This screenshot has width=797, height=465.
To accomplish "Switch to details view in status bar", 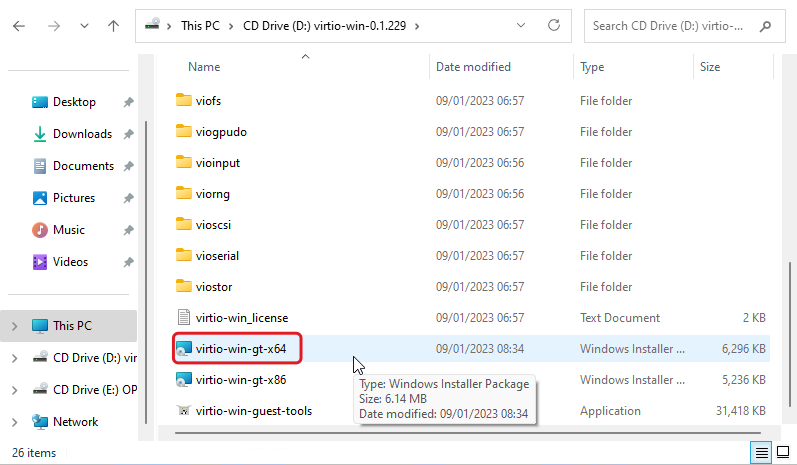I will coord(763,453).
